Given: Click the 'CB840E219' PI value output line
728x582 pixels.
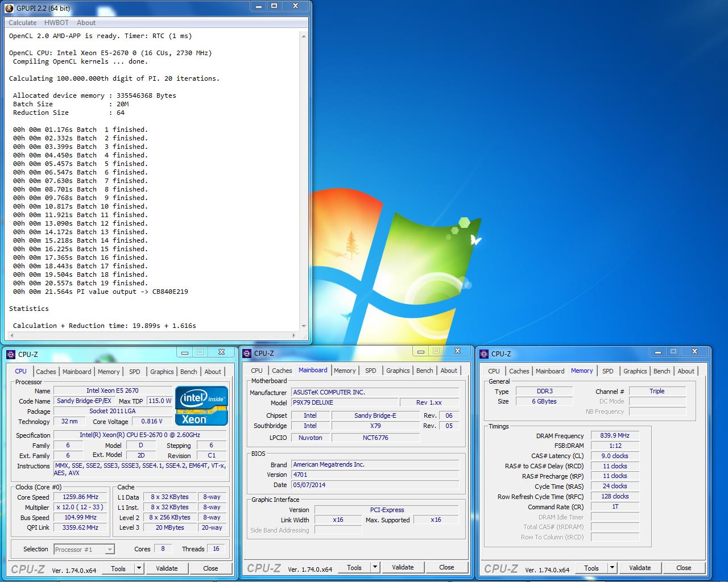Looking at the screenshot, I should (101, 292).
